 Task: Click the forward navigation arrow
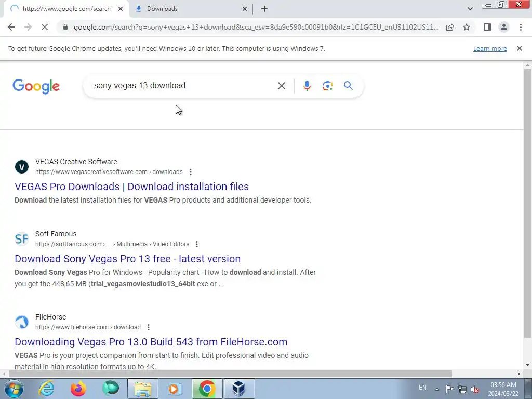[28, 27]
